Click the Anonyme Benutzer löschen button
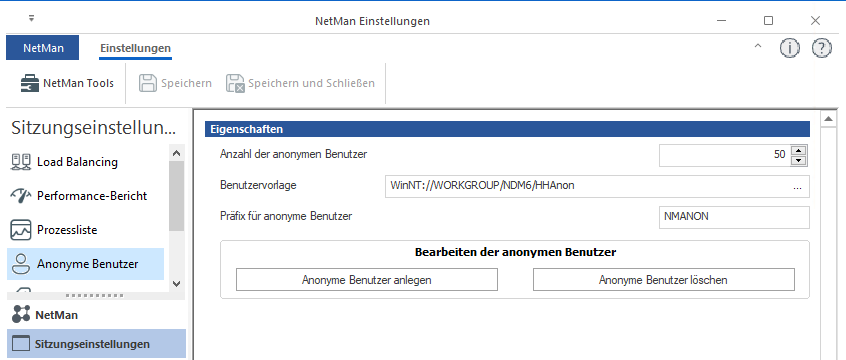846x360 pixels. coord(664,280)
